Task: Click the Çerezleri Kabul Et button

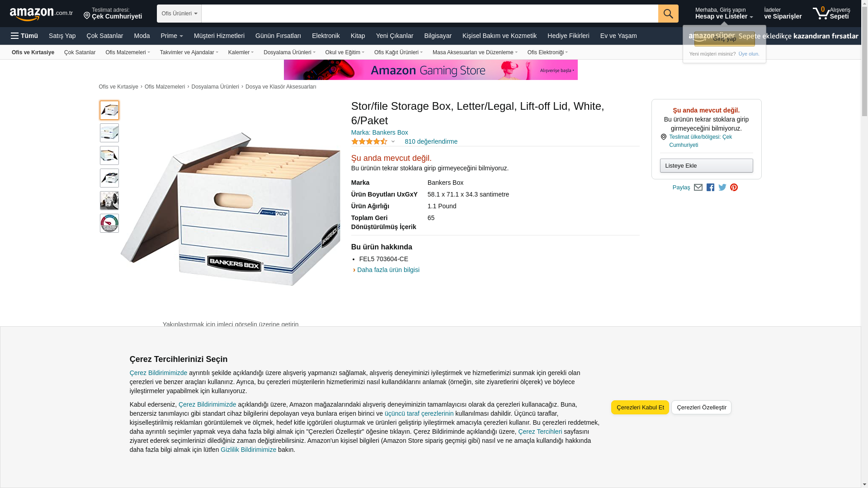Action: pos(640,408)
